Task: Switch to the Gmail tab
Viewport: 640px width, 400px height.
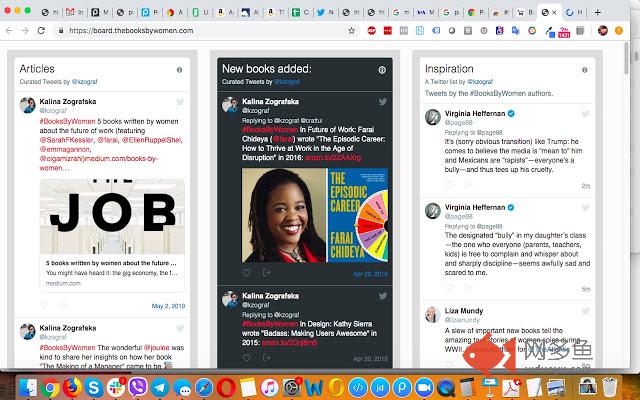Action: 75,12
